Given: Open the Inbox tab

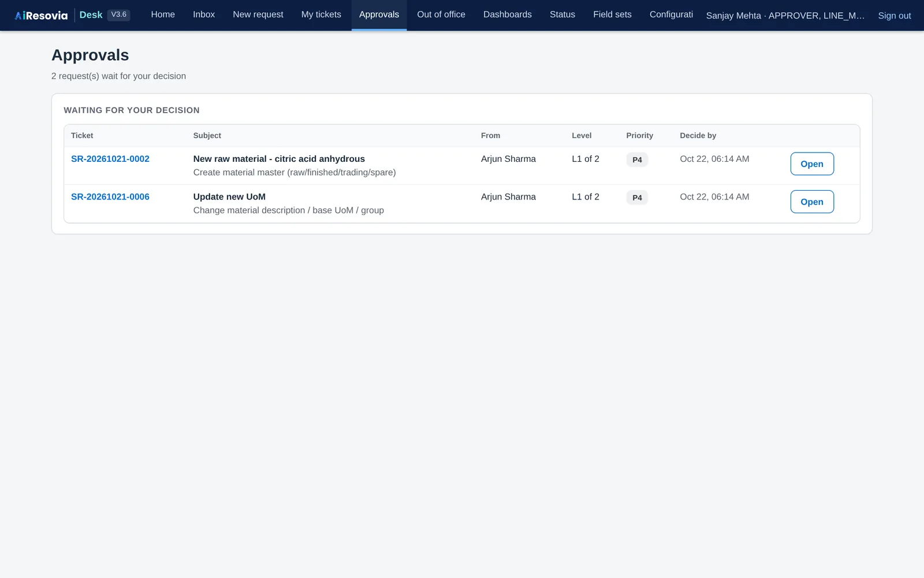Looking at the screenshot, I should (204, 14).
